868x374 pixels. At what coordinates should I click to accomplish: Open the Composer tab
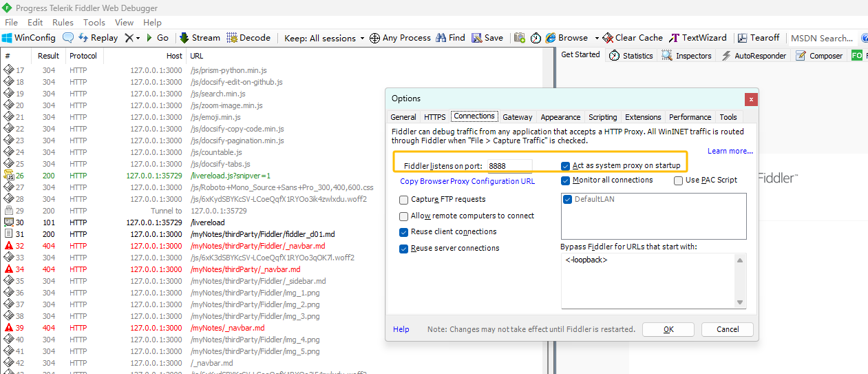pos(819,56)
